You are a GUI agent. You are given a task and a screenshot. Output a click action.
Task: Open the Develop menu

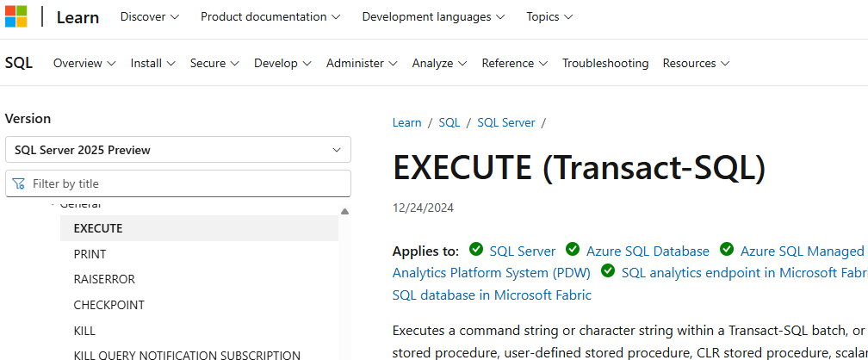click(282, 63)
